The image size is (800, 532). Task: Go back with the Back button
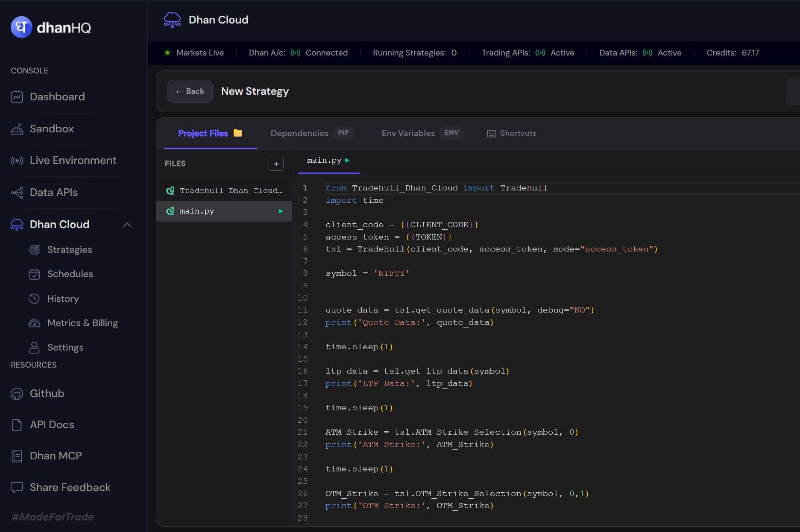(190, 91)
